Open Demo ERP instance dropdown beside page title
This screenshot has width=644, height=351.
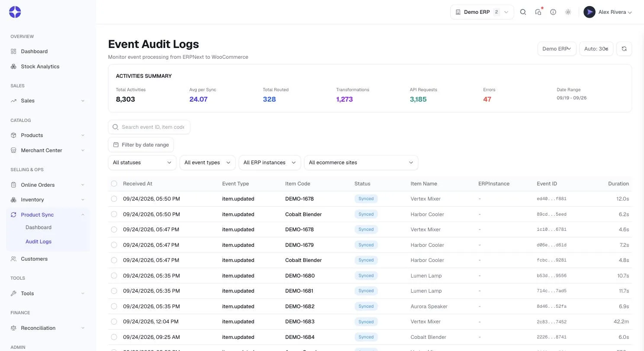[x=557, y=49]
